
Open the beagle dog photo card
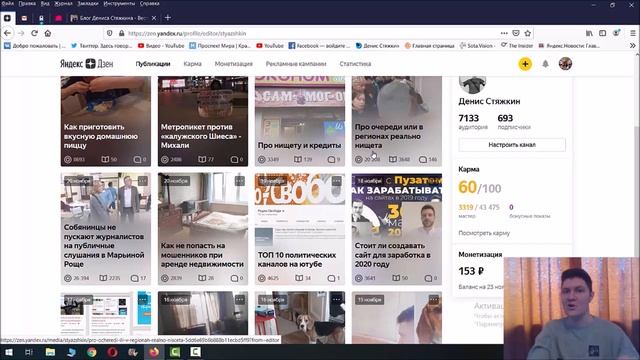pos(300,317)
